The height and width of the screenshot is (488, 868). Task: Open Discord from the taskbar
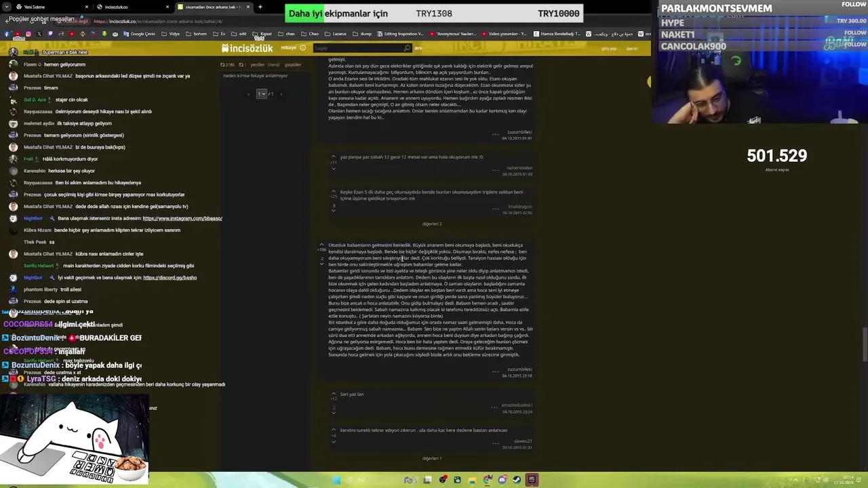[x=502, y=480]
